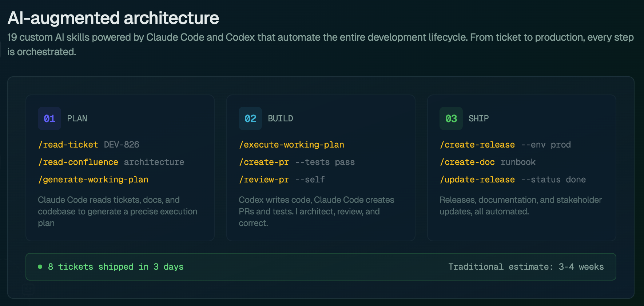Click the /update-release command
Screen dimensions: 644x306
[477, 180]
